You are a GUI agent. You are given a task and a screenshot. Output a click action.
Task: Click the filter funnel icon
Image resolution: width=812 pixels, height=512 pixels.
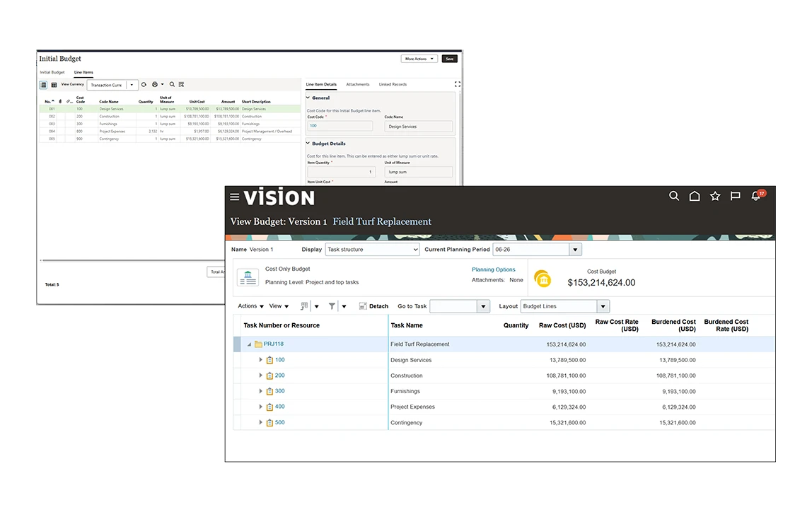332,306
